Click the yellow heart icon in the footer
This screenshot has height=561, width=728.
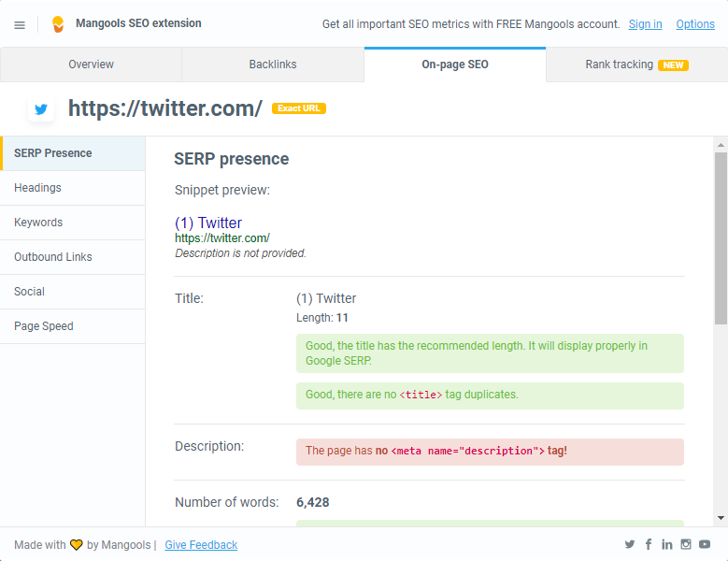(76, 545)
